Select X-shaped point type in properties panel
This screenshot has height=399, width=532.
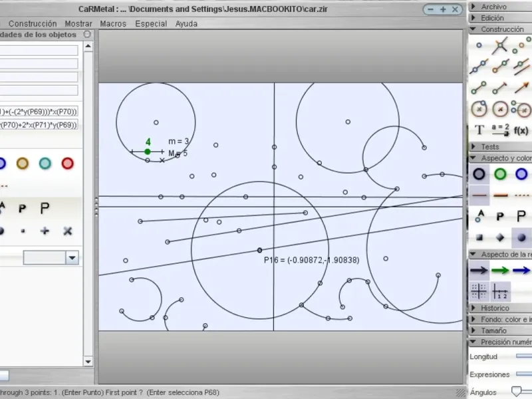[68, 231]
